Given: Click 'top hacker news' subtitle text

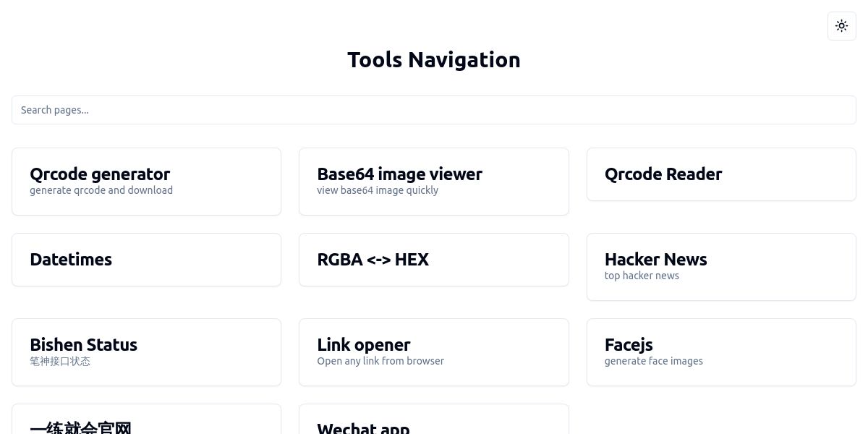Looking at the screenshot, I should (x=642, y=276).
